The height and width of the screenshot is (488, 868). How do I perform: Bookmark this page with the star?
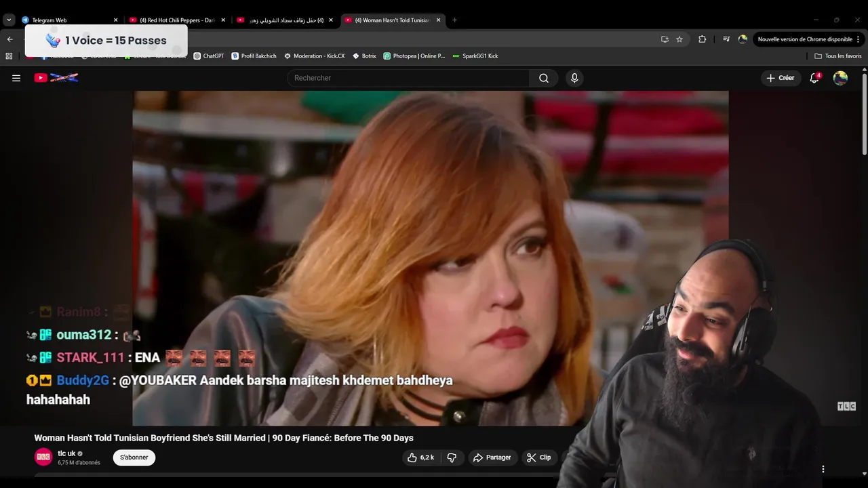679,39
